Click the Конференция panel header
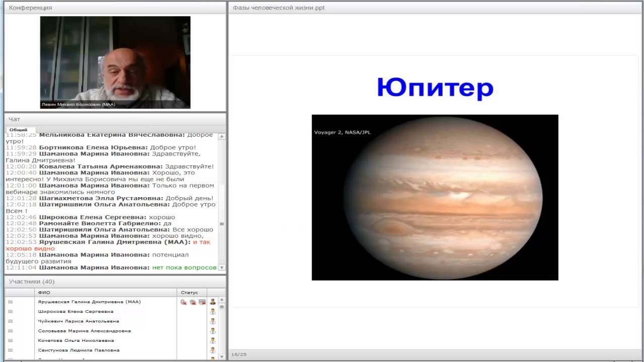 tap(115, 8)
